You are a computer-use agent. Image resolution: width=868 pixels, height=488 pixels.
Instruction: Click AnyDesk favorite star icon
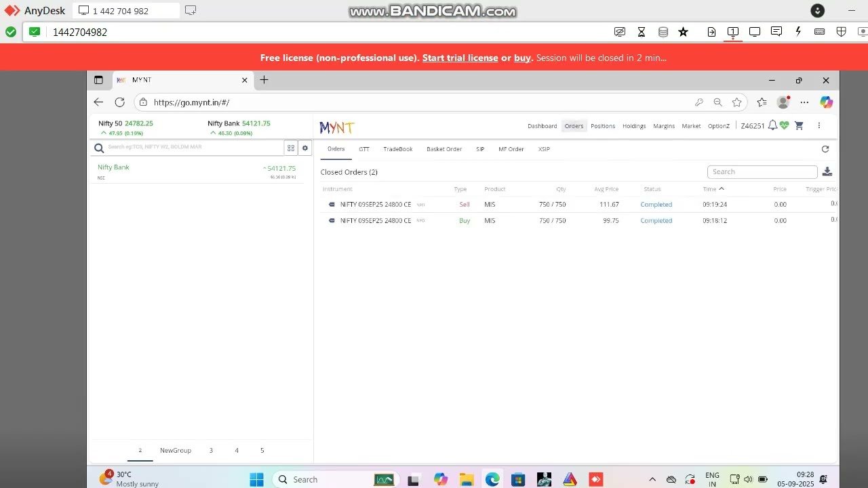684,32
